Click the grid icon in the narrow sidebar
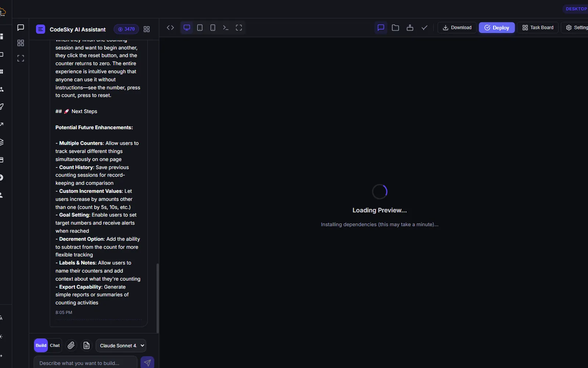This screenshot has height=368, width=588. click(x=21, y=43)
